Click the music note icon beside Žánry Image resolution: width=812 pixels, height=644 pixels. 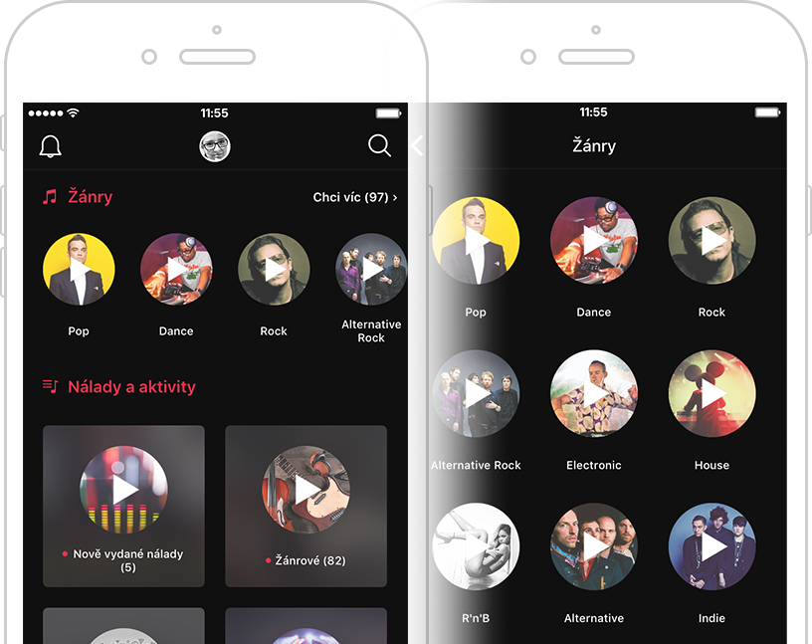(50, 197)
